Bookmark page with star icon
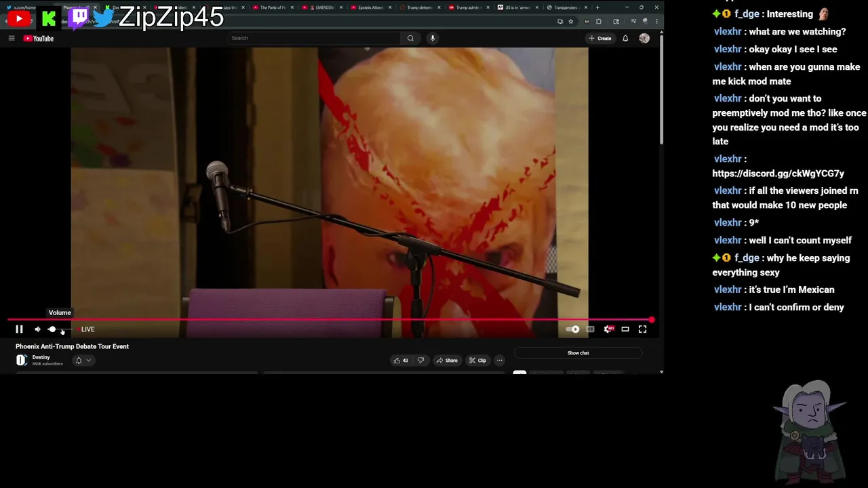 tap(570, 22)
